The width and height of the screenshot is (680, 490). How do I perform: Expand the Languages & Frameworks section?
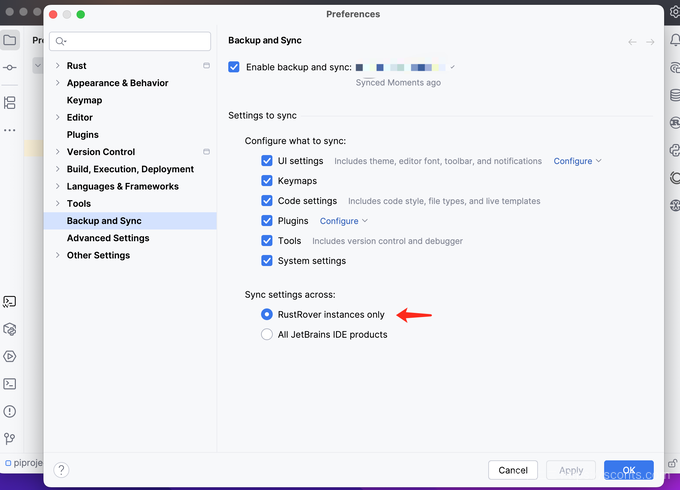pyautogui.click(x=57, y=186)
